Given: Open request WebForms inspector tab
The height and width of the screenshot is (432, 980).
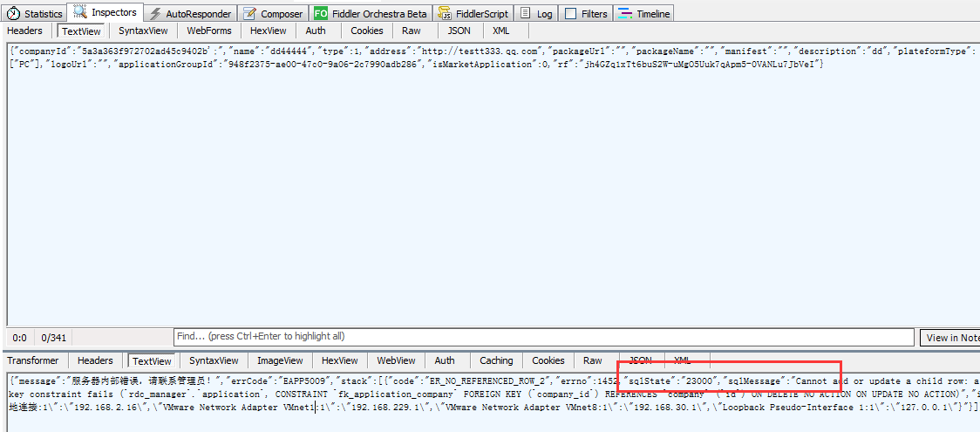Looking at the screenshot, I should pyautogui.click(x=209, y=31).
